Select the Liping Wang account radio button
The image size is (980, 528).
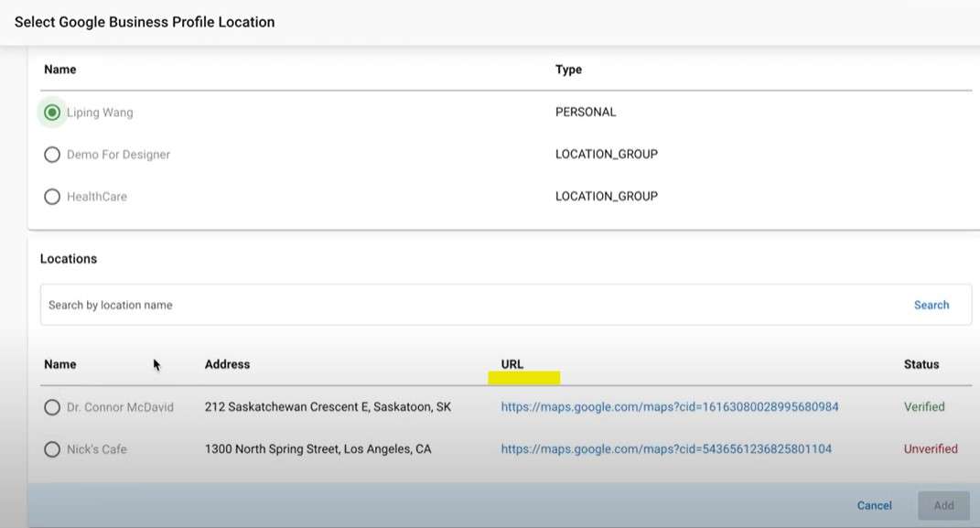point(52,113)
